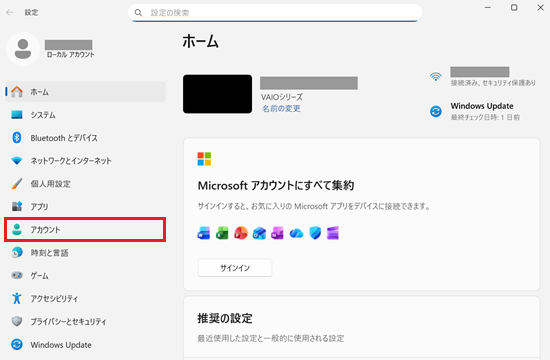Click the network Wi-Fi diamond icon
The width and height of the screenshot is (550, 360).
(16, 161)
